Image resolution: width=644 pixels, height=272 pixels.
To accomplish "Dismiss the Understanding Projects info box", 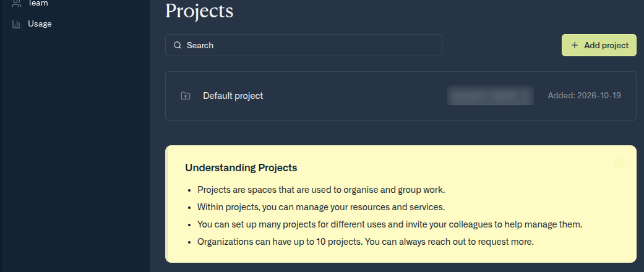I will pos(619,163).
